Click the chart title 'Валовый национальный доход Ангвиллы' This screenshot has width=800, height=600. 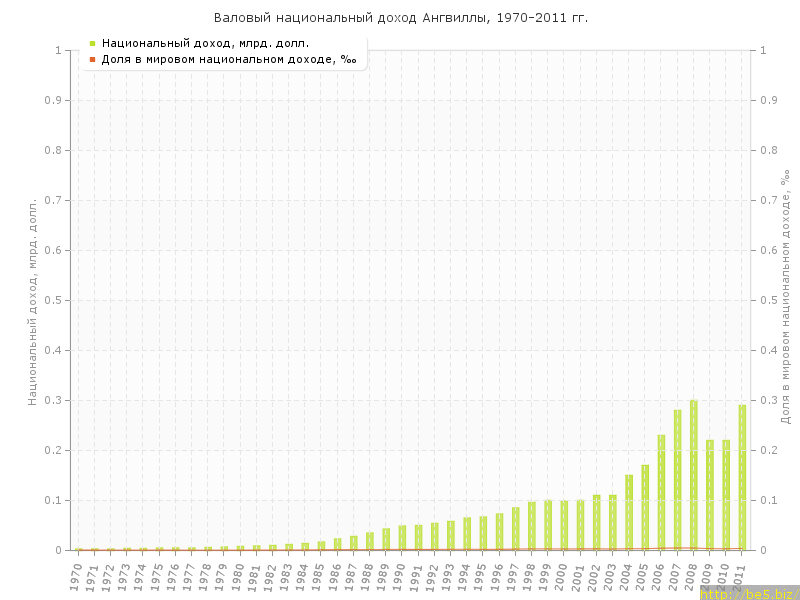[x=401, y=18]
